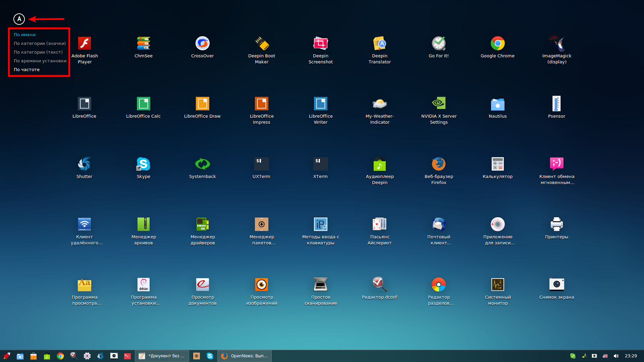
Task: Open LibreOffice Draw
Action: [202, 104]
